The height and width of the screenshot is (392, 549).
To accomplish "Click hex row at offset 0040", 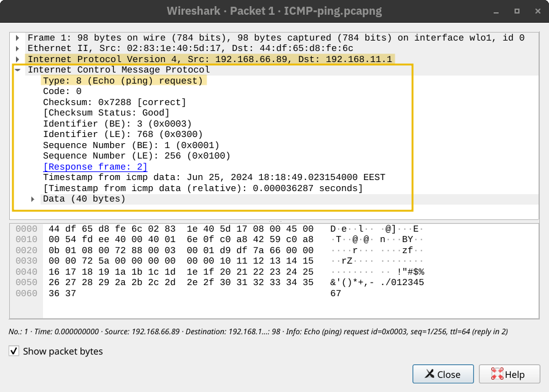I will 181,272.
